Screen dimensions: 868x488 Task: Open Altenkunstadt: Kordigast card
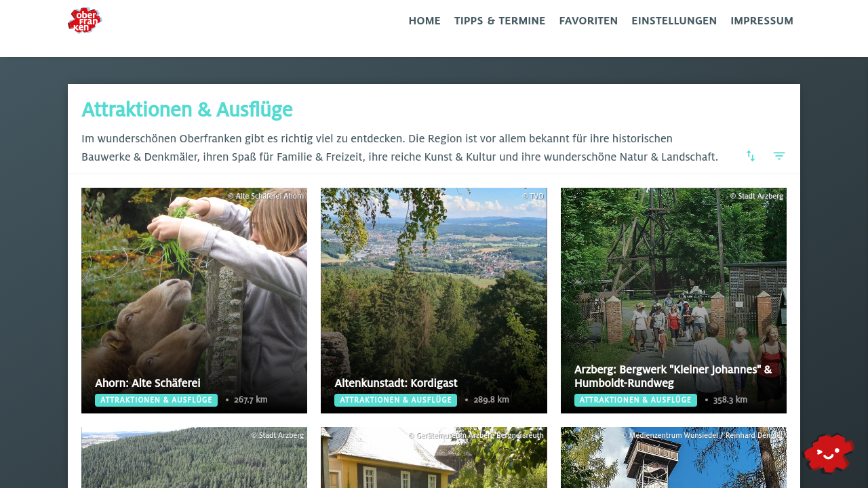coord(434,300)
